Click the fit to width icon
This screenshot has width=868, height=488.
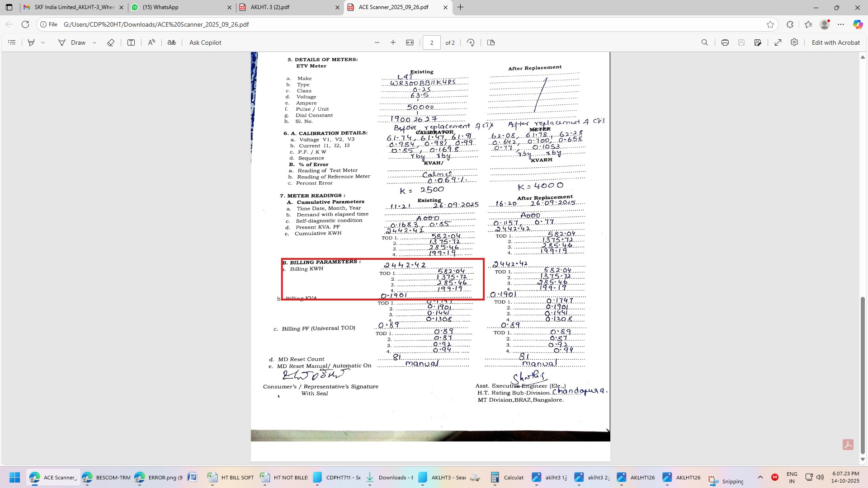tap(410, 42)
